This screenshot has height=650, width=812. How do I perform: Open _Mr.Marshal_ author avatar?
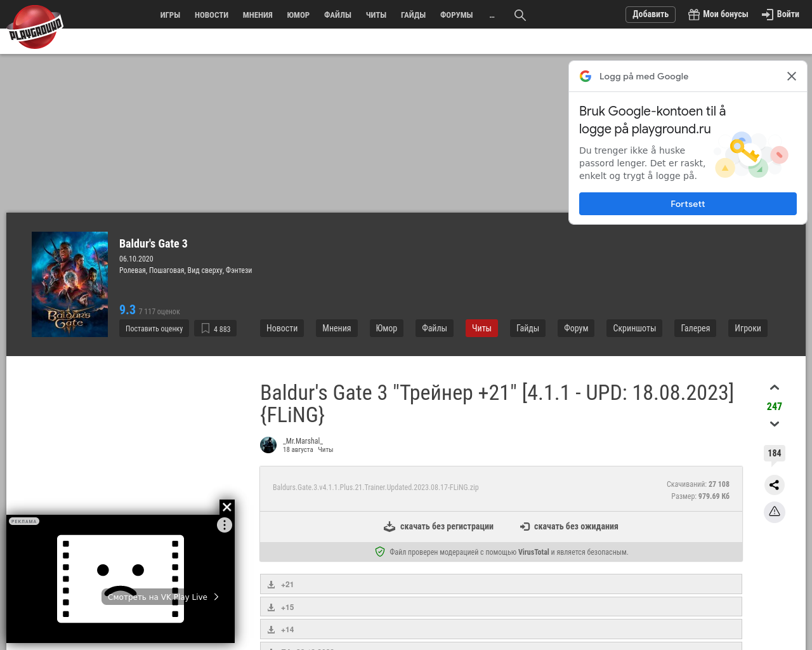click(268, 445)
